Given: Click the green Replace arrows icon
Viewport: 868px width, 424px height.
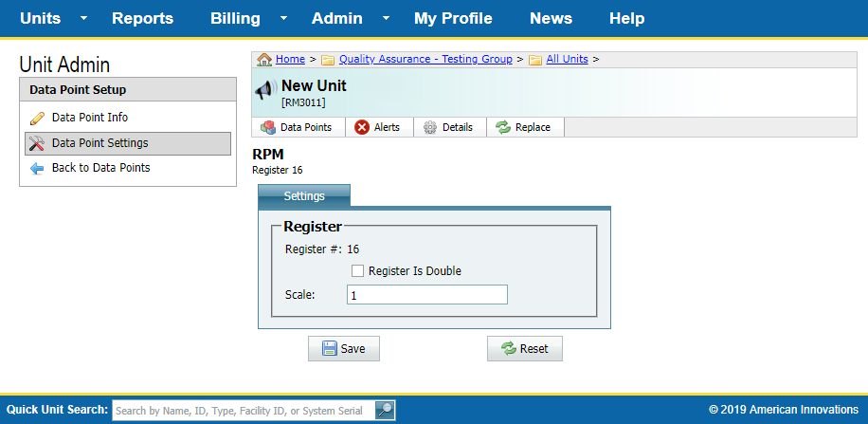Looking at the screenshot, I should 502,127.
